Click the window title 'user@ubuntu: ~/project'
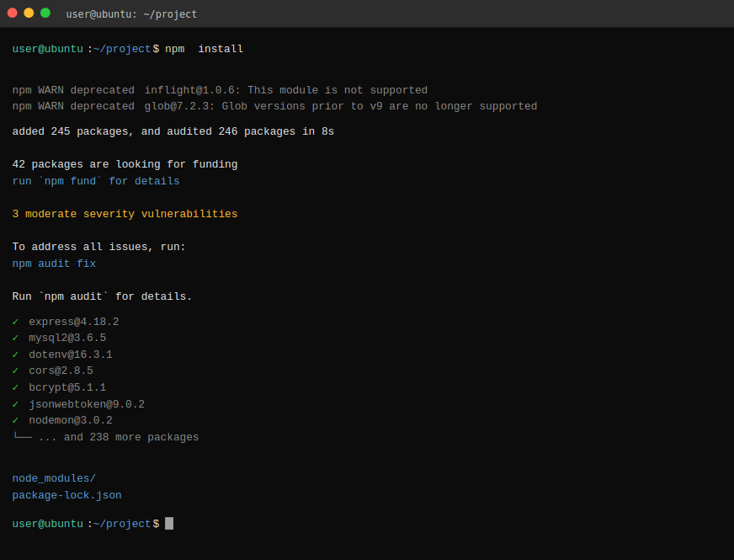 click(x=131, y=14)
